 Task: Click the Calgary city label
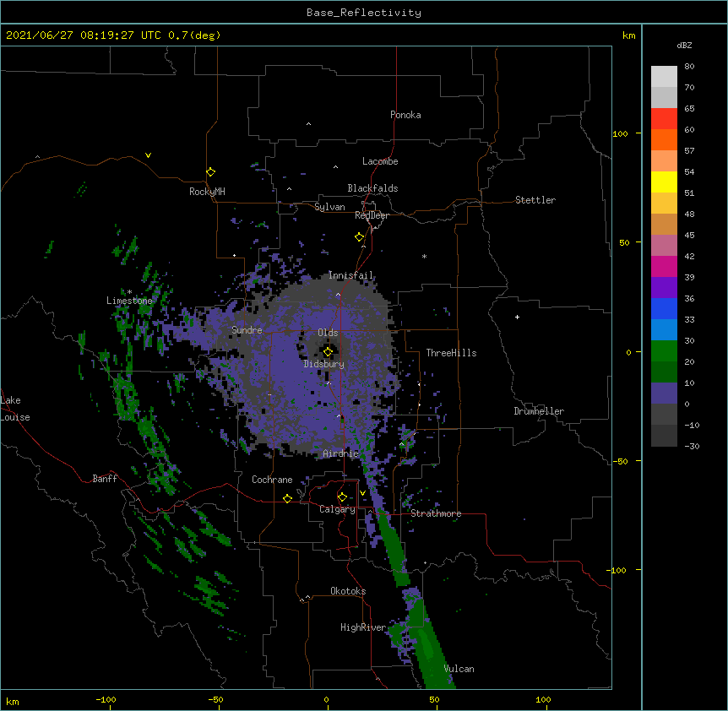337,509
